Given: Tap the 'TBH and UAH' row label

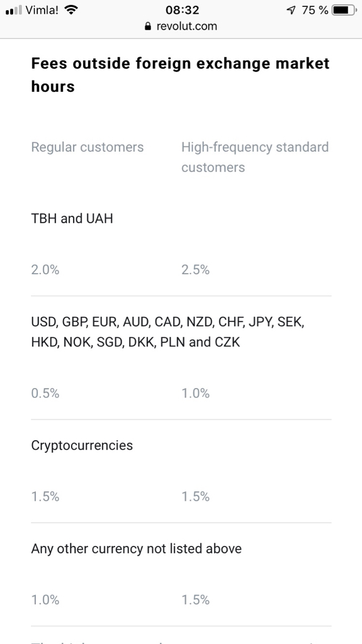Looking at the screenshot, I should click(72, 218).
